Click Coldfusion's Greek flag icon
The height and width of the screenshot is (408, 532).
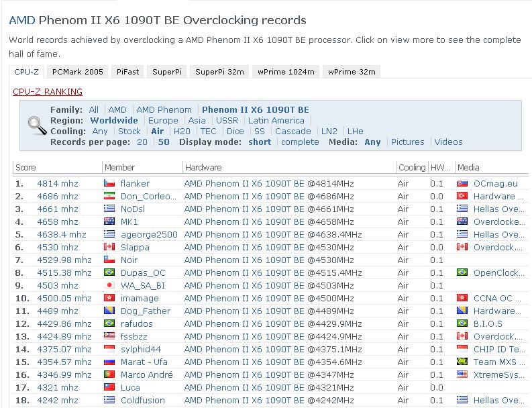[109, 400]
